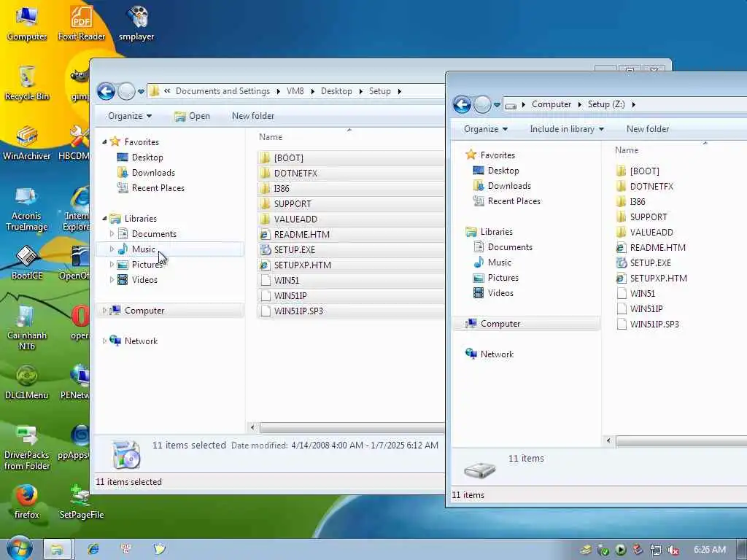Select WIN51IP.SP3 file in Setup (Z:) window
Screen dimensions: 747x560
tap(654, 324)
